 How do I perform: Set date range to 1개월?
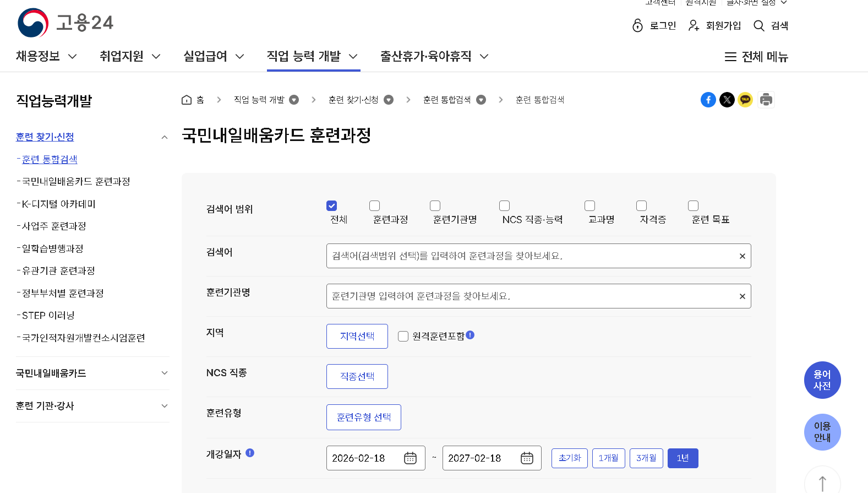pos(609,458)
